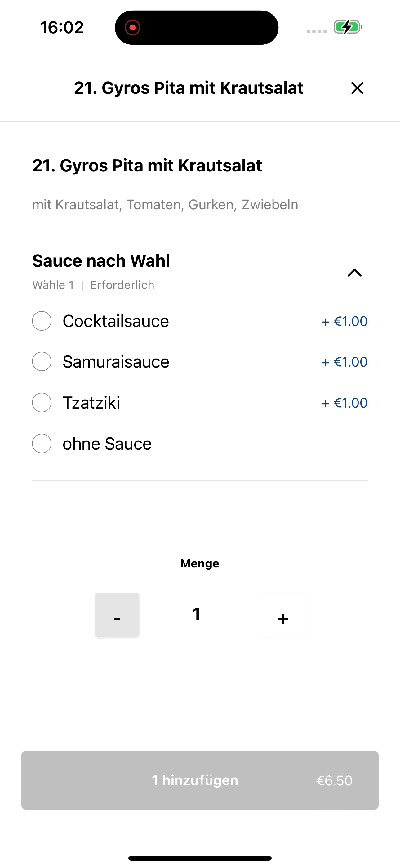
Task: Decrease quantity with the minus button
Action: [x=117, y=615]
